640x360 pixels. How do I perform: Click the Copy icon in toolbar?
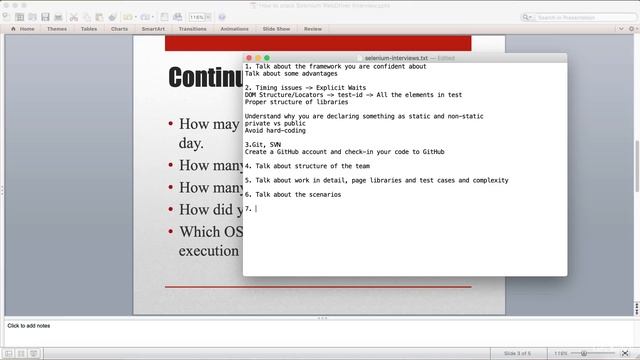[x=87, y=17]
